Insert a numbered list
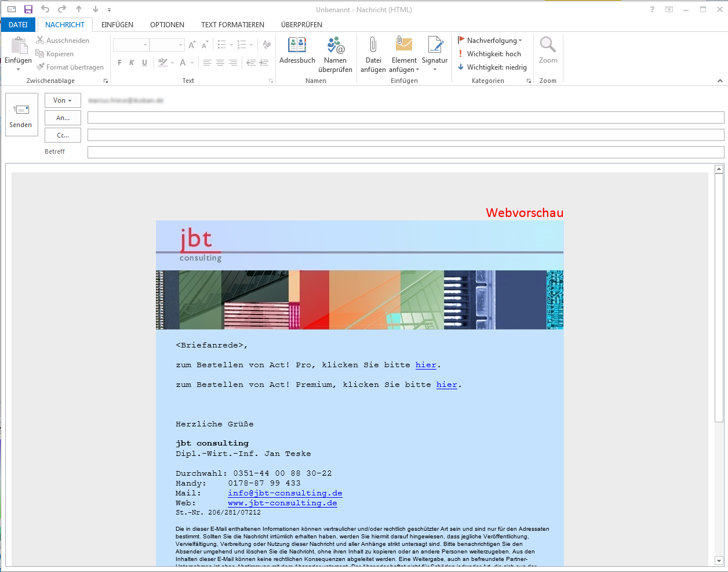728x572 pixels. pos(242,45)
